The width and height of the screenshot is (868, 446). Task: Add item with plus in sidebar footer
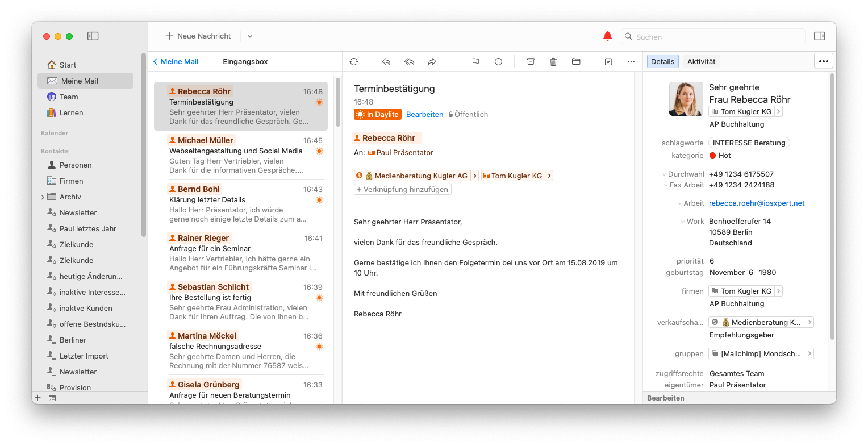37,398
